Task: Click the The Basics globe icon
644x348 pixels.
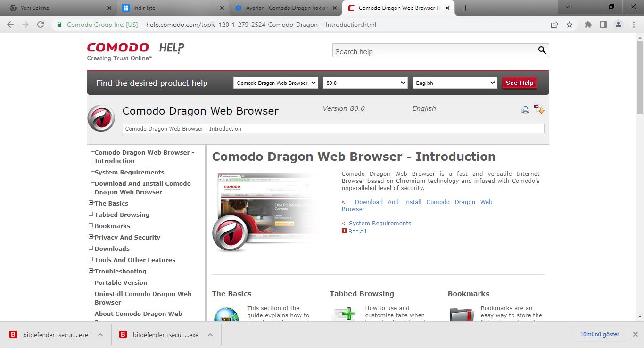Action: (x=226, y=315)
